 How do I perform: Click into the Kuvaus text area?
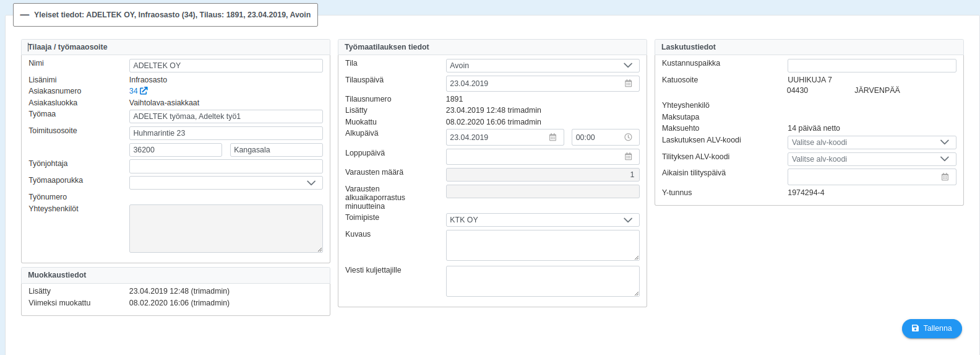click(x=543, y=245)
